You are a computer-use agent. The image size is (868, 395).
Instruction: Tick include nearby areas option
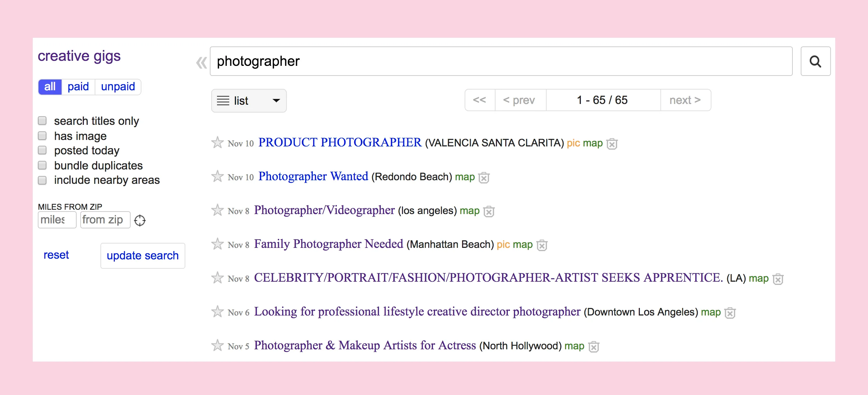(x=42, y=180)
